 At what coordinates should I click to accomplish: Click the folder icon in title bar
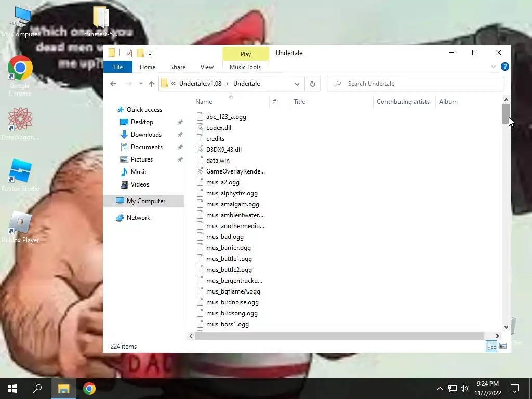tap(112, 52)
